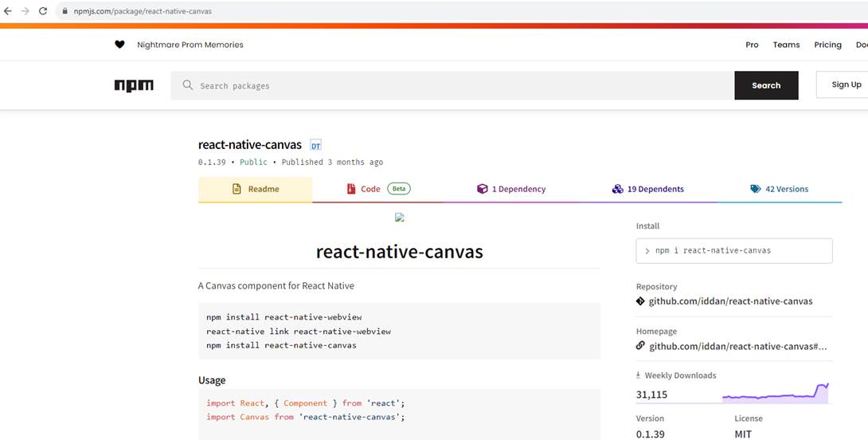Go back using browser back arrow
The image size is (868, 440).
[x=8, y=11]
